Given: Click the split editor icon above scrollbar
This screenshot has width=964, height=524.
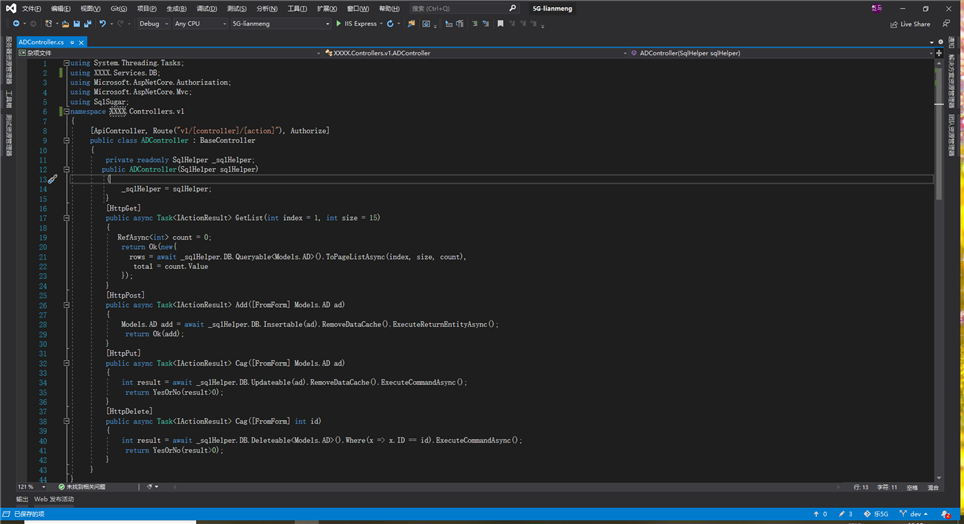Looking at the screenshot, I should coord(939,53).
